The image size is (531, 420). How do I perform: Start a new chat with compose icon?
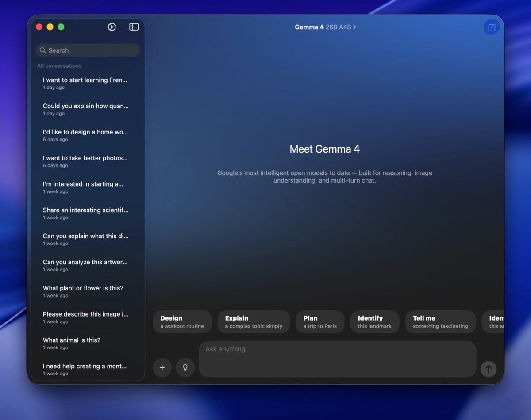coord(492,27)
